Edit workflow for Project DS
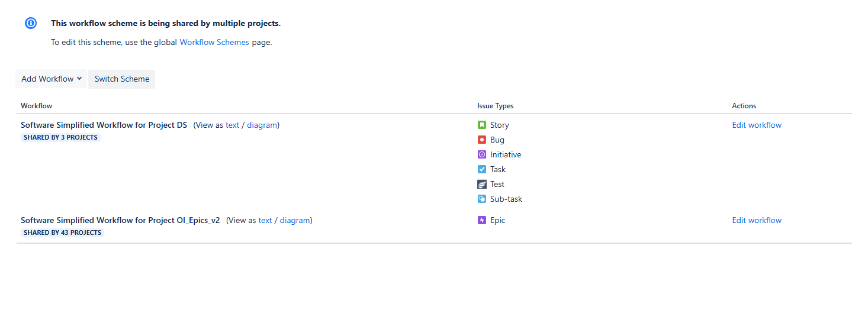868x310 pixels. [x=757, y=125]
